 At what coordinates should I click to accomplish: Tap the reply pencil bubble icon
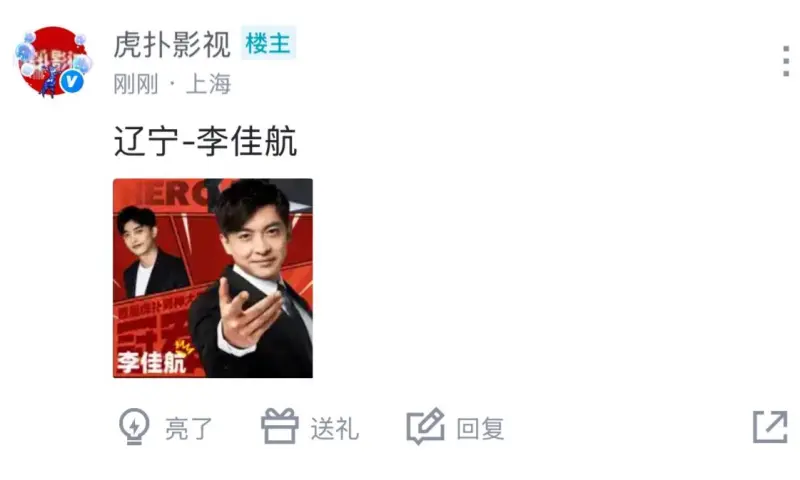tap(426, 426)
